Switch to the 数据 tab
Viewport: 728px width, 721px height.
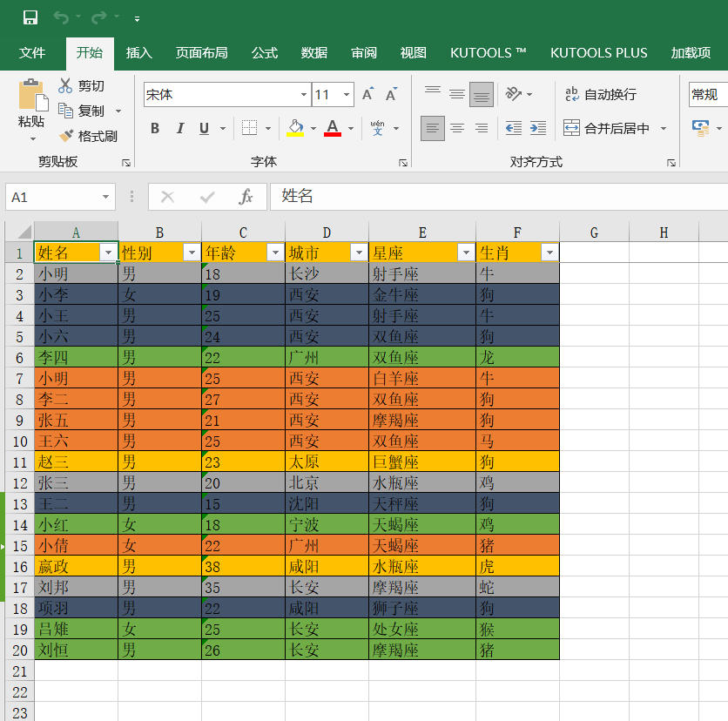point(313,52)
